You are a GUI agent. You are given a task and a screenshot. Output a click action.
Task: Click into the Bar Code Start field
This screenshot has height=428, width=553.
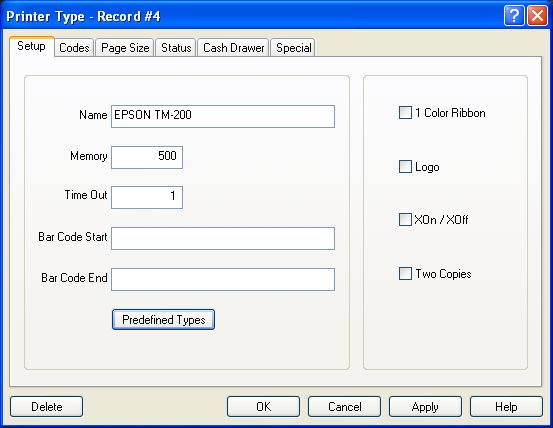click(223, 238)
